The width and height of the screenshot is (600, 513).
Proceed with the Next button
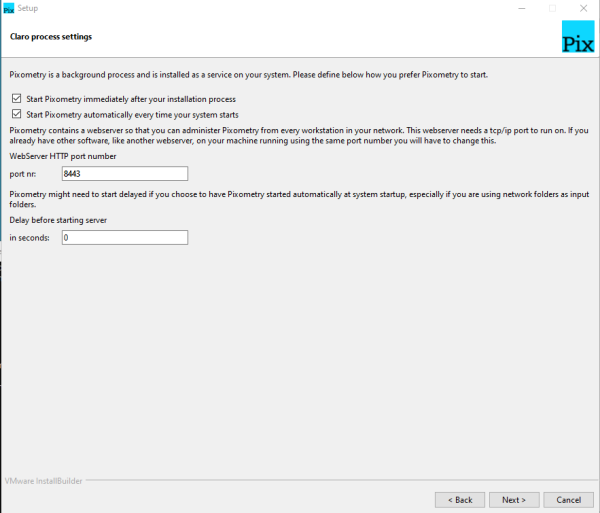click(514, 500)
